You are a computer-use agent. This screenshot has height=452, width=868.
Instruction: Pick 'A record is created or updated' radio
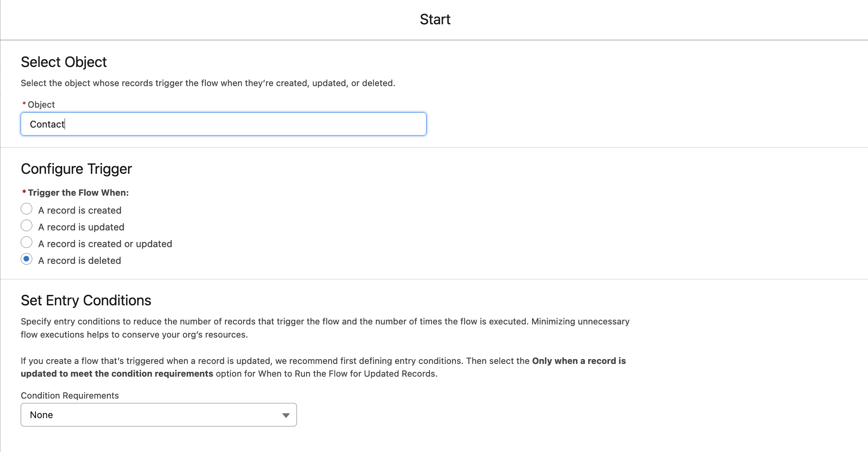(26, 242)
